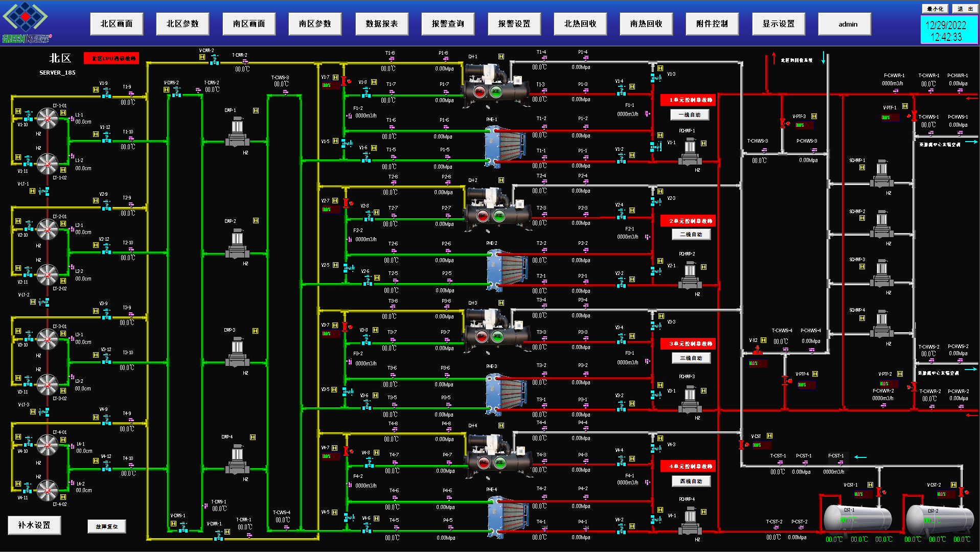Viewport: 980px width, 552px height.
Task: Toggle the H mode indicator beside CWP-1
Action: tap(256, 110)
